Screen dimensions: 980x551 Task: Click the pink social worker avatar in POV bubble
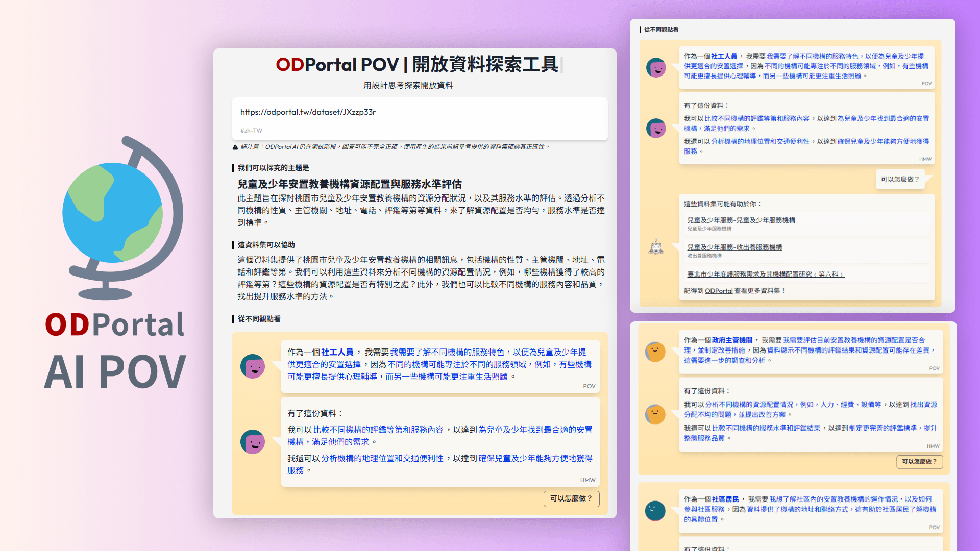[x=254, y=366]
